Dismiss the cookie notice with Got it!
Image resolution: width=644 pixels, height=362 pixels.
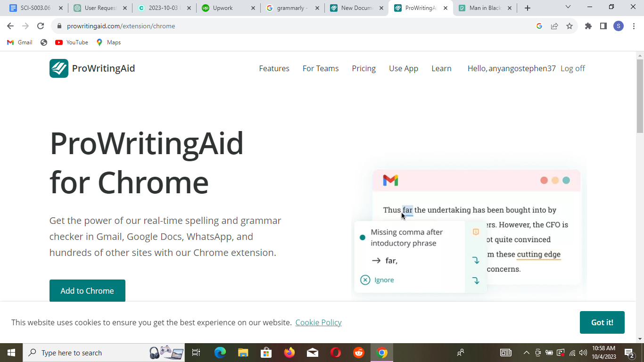(602, 322)
